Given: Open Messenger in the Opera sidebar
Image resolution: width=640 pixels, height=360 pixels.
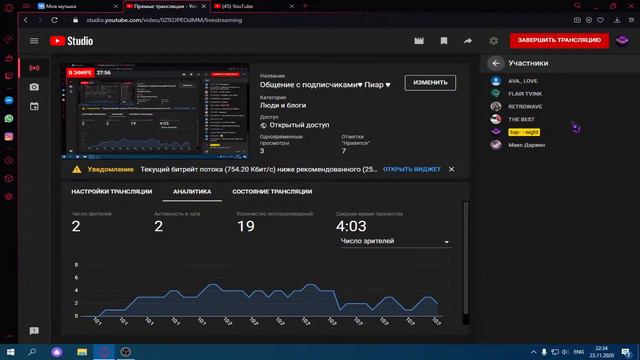Looking at the screenshot, I should 9,100.
